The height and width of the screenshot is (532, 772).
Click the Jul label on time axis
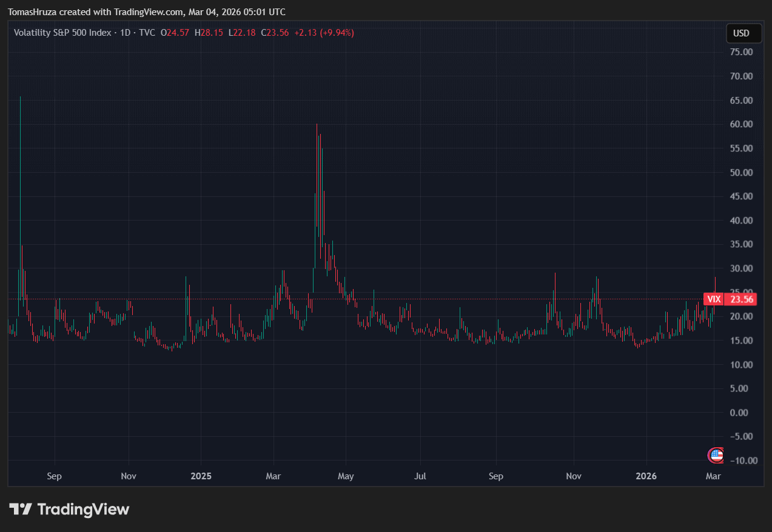pyautogui.click(x=420, y=476)
